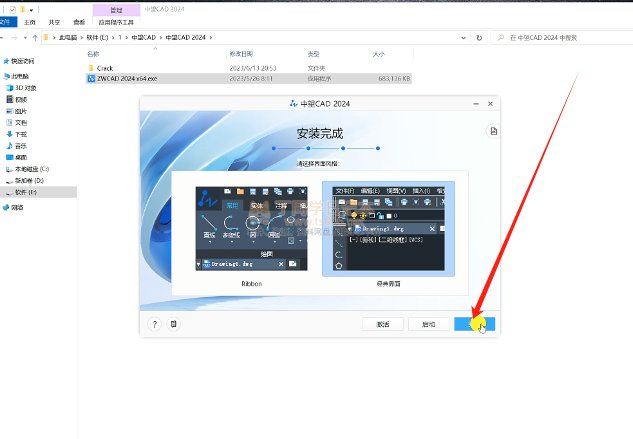Open the 主页 (Home) ribbon tab
This screenshot has width=633, height=439.
coord(30,20)
